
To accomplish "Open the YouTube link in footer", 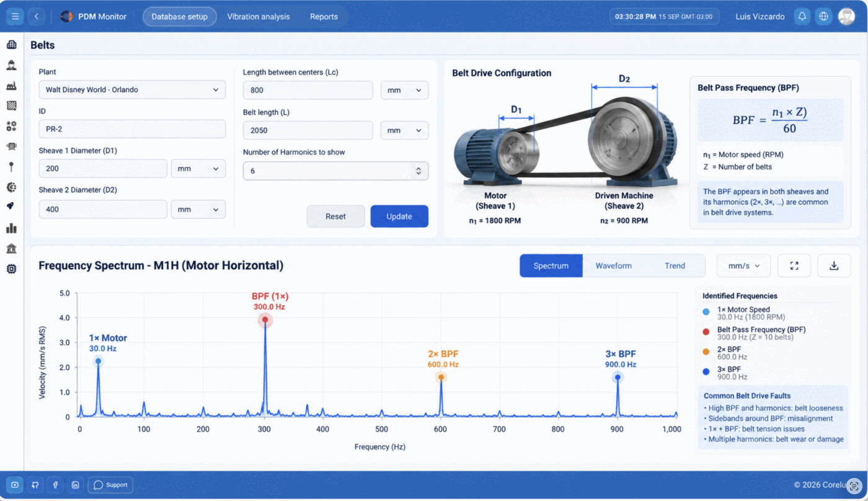I will (15, 485).
